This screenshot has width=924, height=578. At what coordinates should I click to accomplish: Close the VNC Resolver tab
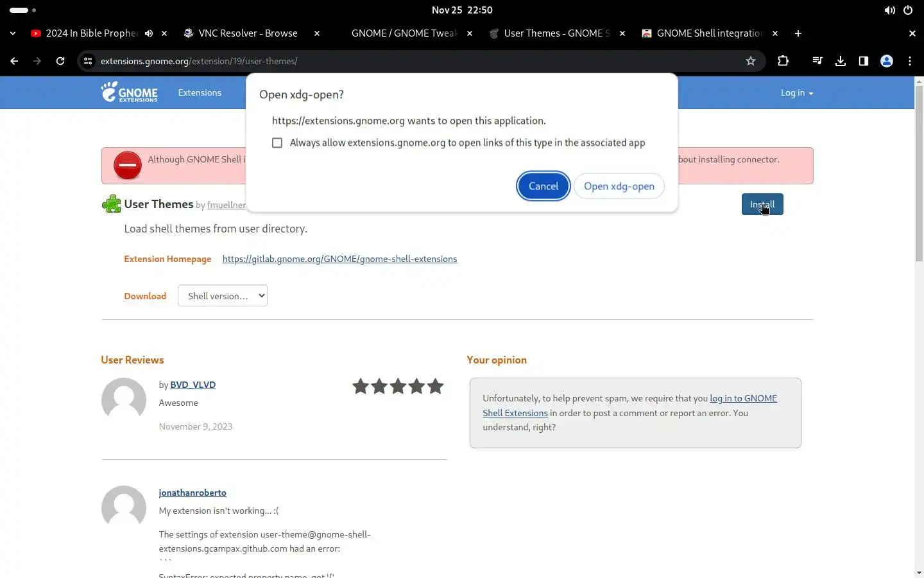pos(317,33)
